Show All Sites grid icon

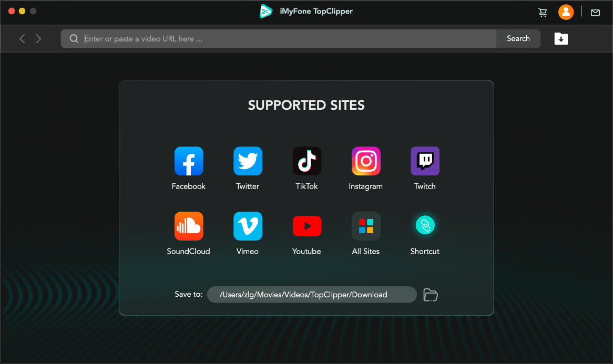point(365,226)
